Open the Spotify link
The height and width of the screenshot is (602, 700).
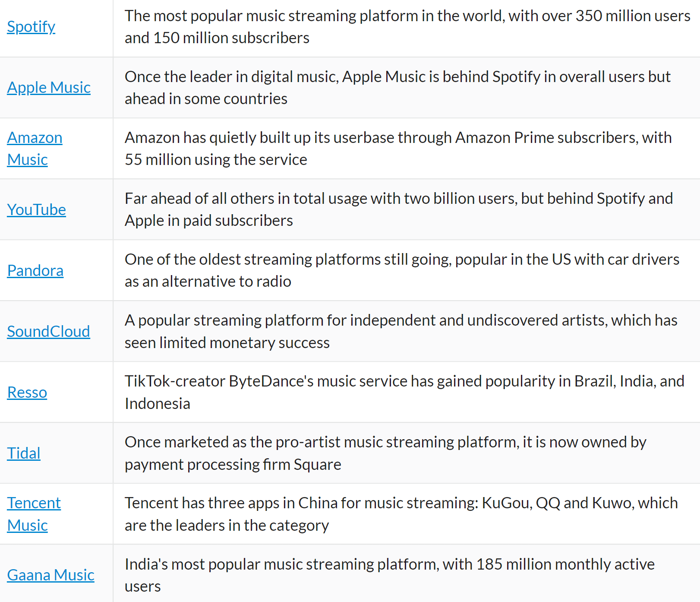31,27
